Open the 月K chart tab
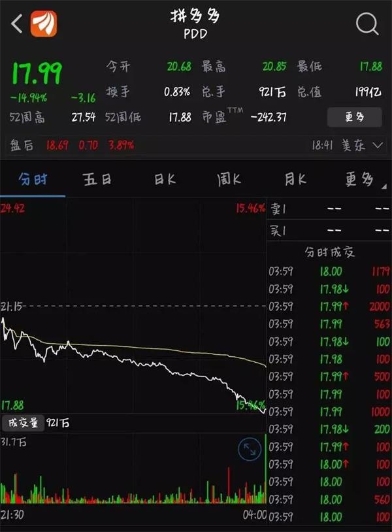392x532 pixels. click(295, 179)
